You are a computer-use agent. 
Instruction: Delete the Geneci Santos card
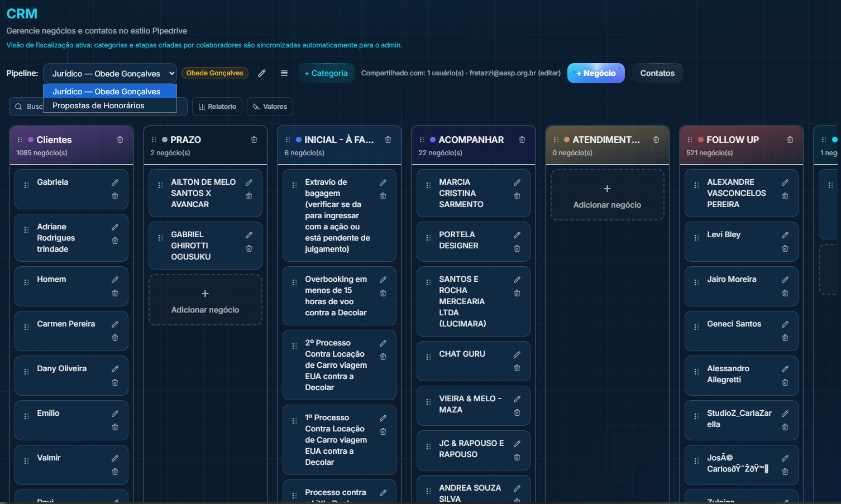click(x=785, y=338)
